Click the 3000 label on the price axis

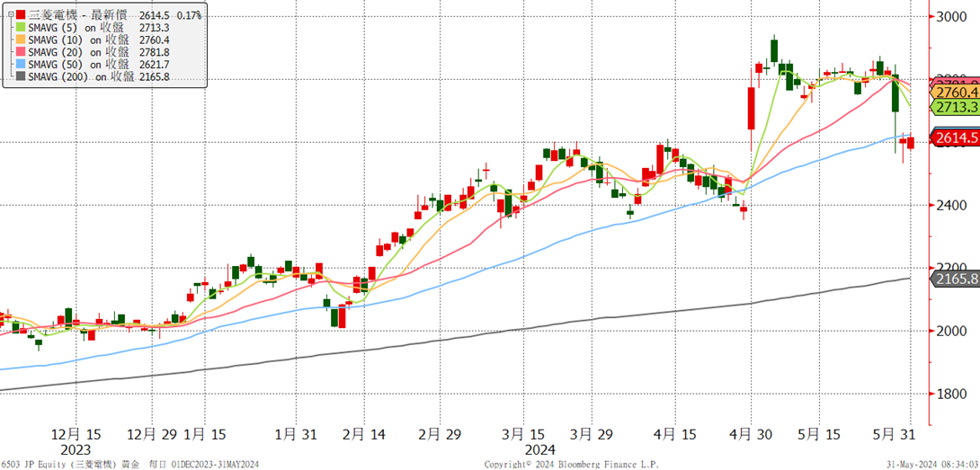coord(954,17)
